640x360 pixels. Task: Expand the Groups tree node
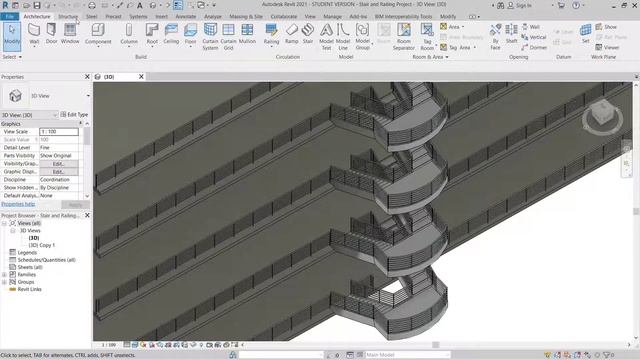click(4, 282)
